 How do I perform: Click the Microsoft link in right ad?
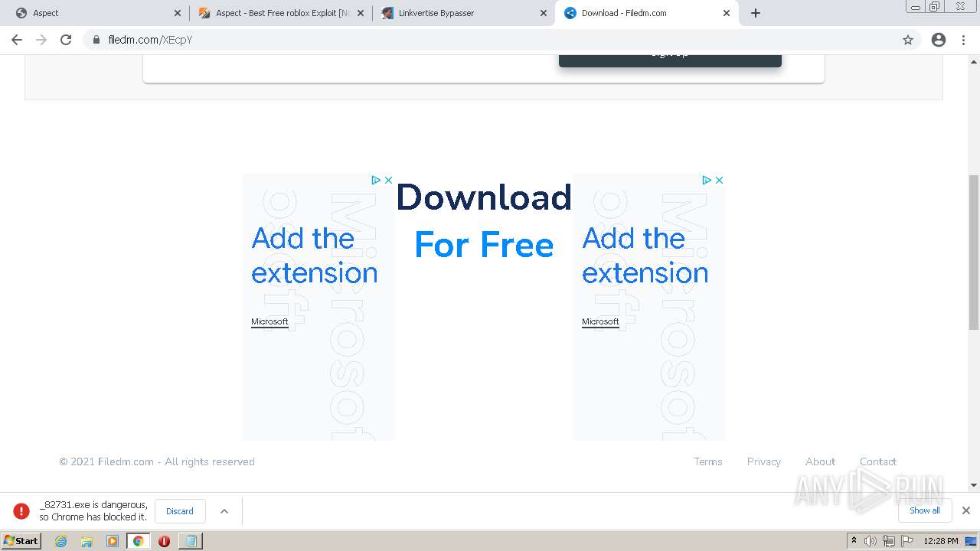(x=600, y=321)
